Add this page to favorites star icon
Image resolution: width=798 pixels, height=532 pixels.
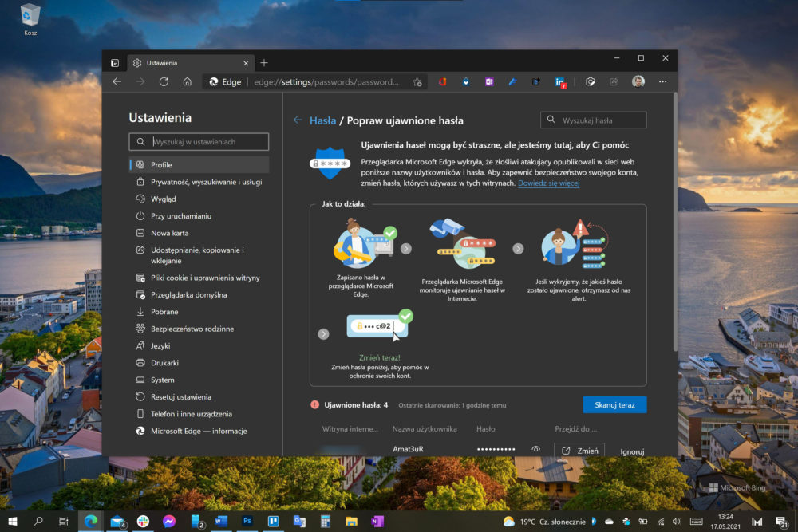[x=417, y=82]
